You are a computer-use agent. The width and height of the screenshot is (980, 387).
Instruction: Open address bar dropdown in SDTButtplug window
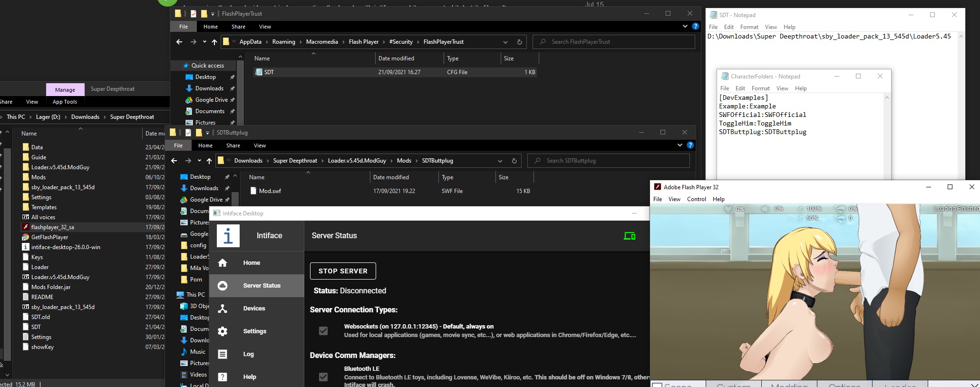pyautogui.click(x=500, y=161)
